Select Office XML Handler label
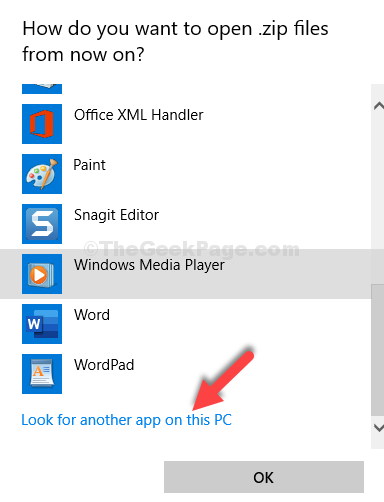Image resolution: width=384 pixels, height=502 pixels. tap(139, 115)
